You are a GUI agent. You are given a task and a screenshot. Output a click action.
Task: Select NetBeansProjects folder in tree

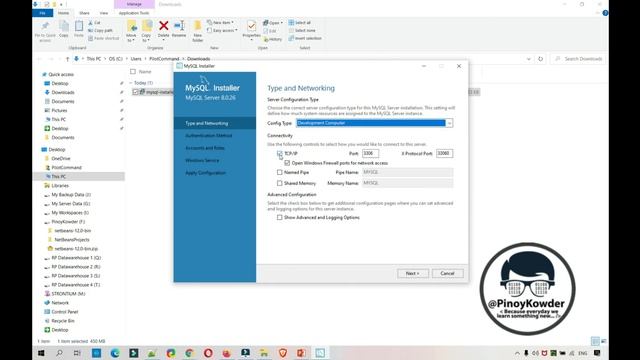click(72, 240)
